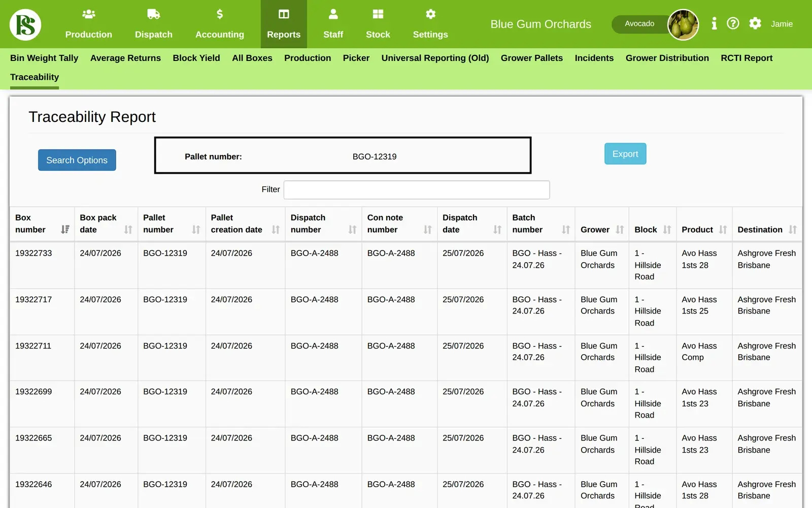Click the header cog icon beside Jamie

click(x=755, y=23)
